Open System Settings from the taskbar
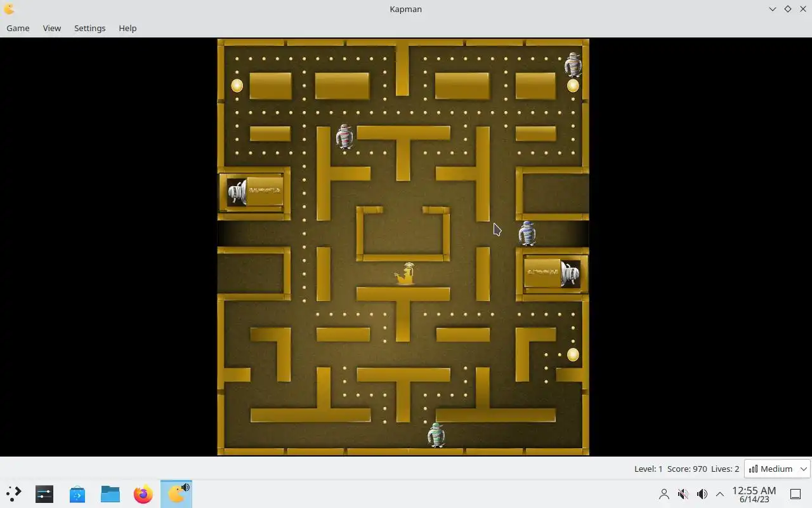The image size is (812, 508). (44, 494)
